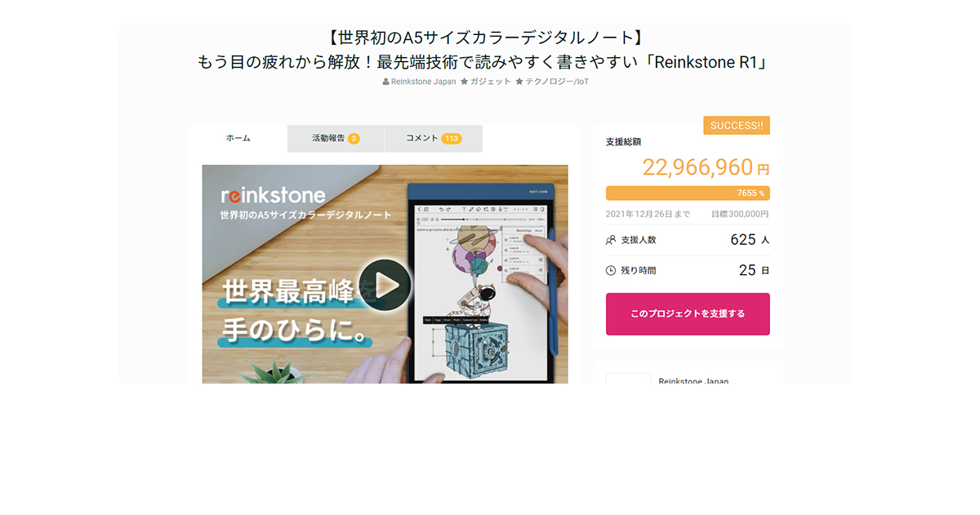Click the SUCCESS!! badge
This screenshot has width=980, height=515.
point(737,126)
